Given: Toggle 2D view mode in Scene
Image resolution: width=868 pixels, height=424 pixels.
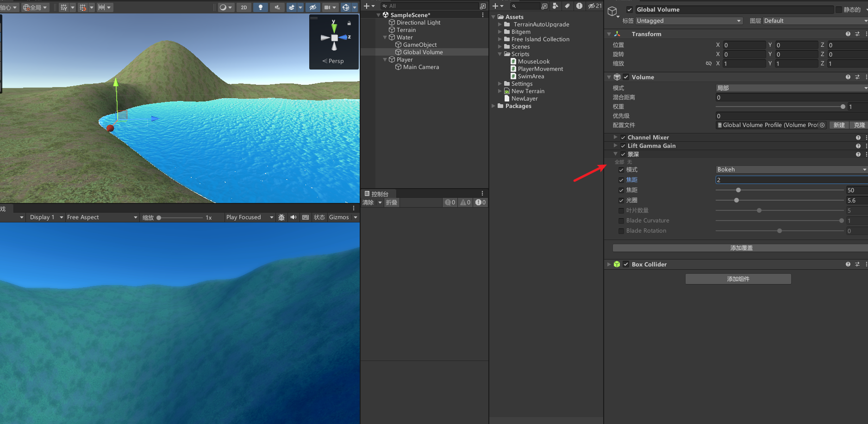Looking at the screenshot, I should [244, 7].
